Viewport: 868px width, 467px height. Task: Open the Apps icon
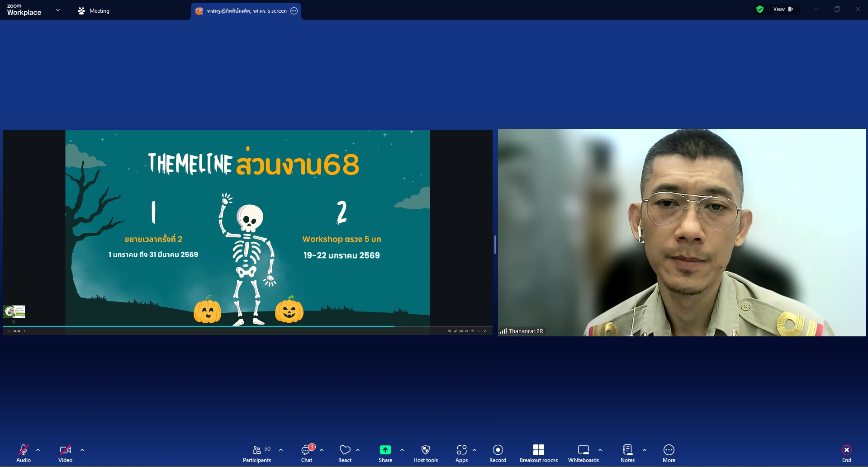461,453
